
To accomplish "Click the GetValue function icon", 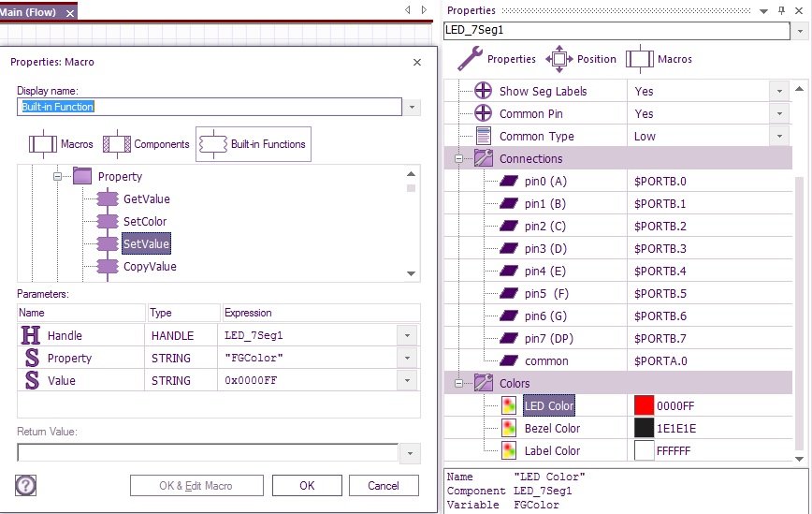I will point(109,199).
